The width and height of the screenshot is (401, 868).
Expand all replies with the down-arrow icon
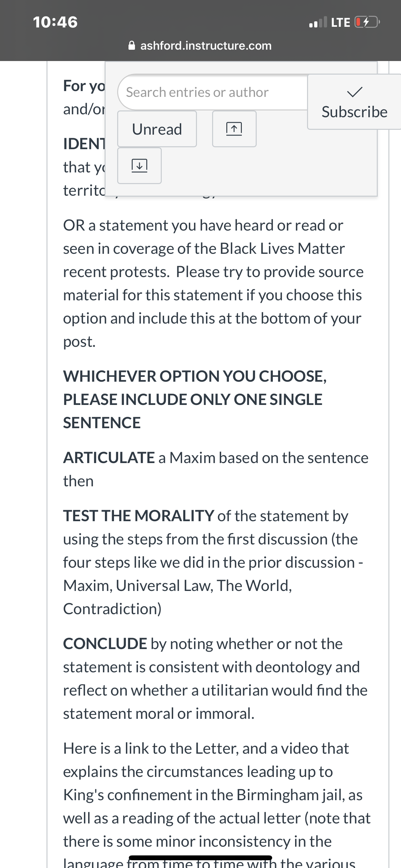click(139, 165)
